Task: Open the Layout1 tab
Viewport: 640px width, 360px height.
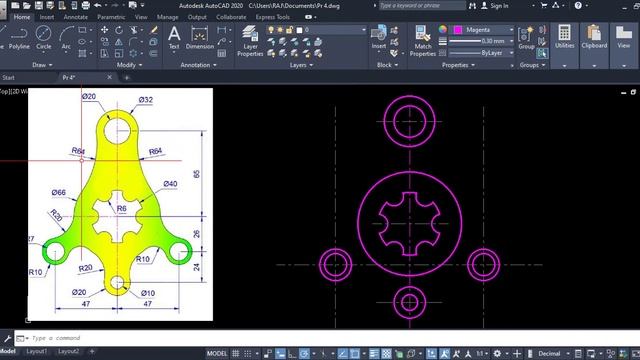Action: (36, 351)
